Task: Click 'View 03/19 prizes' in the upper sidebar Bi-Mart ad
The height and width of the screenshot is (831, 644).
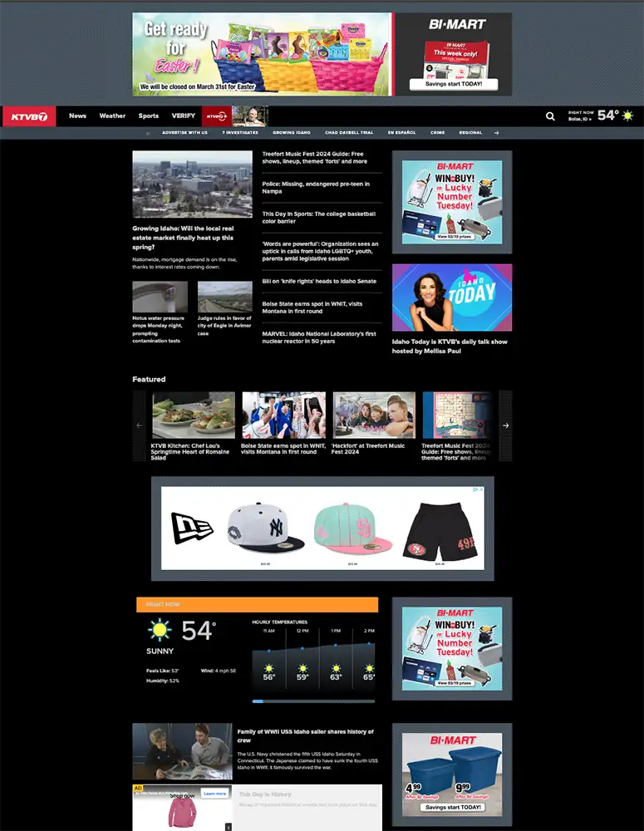Action: pos(454,236)
